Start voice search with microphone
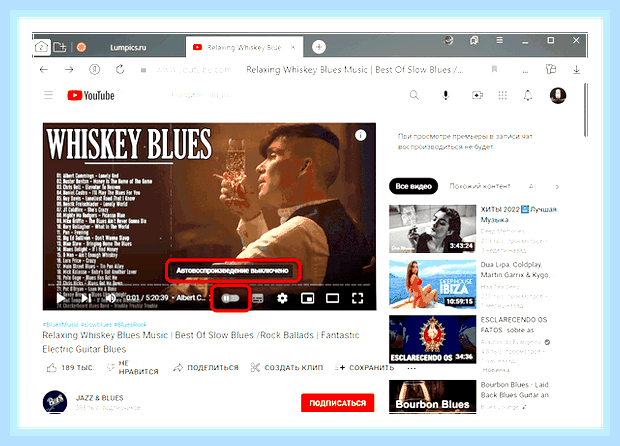The image size is (620, 446). pyautogui.click(x=446, y=95)
